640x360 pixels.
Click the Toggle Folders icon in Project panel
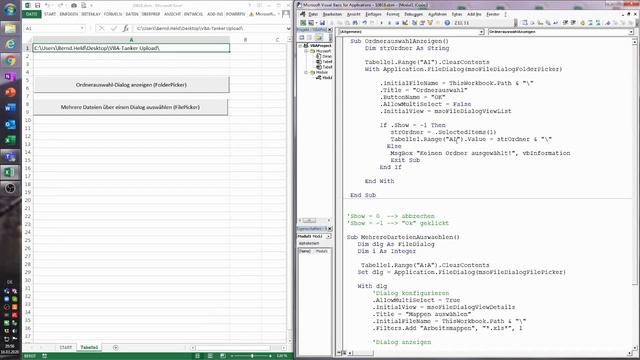[319, 38]
